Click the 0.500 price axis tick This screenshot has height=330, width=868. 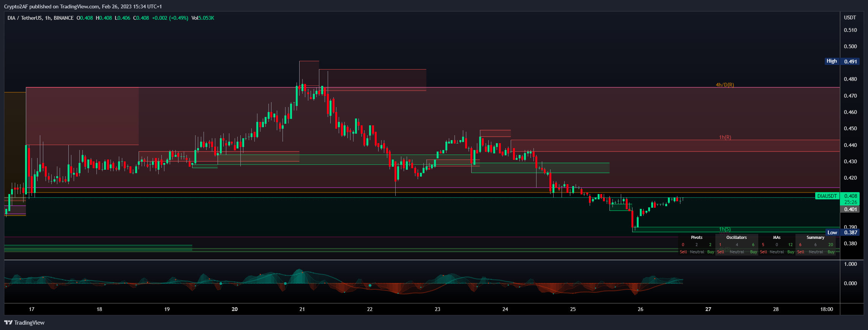coord(850,46)
